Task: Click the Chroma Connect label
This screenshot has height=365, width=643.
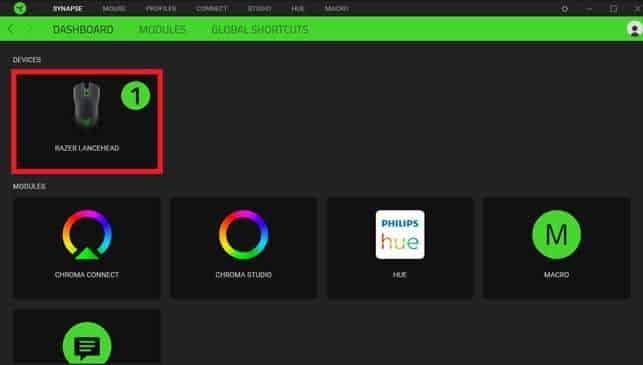Action: 87,275
